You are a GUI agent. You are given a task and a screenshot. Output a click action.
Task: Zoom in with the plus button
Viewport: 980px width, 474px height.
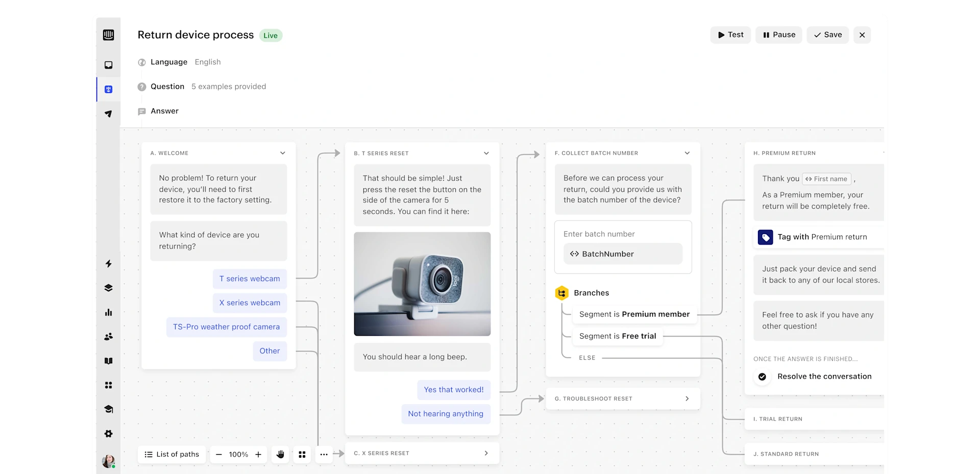click(x=258, y=454)
